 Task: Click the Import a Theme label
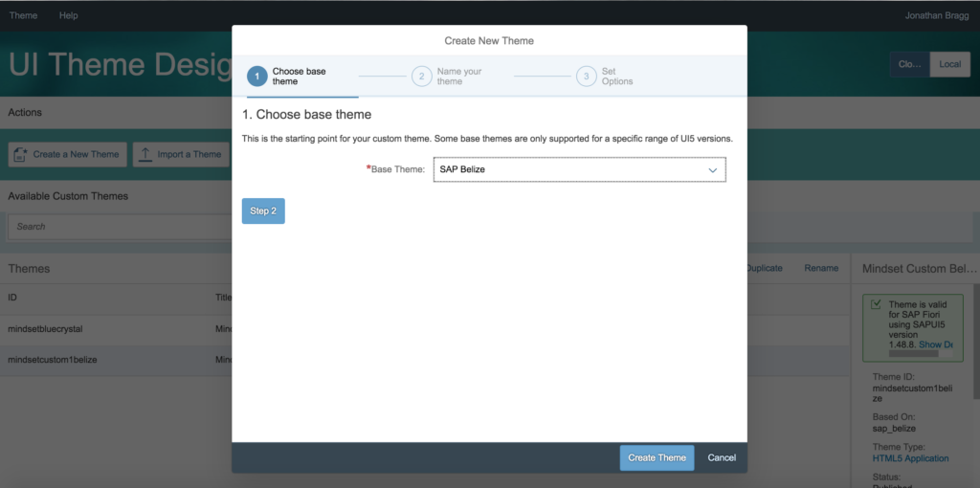pos(189,154)
